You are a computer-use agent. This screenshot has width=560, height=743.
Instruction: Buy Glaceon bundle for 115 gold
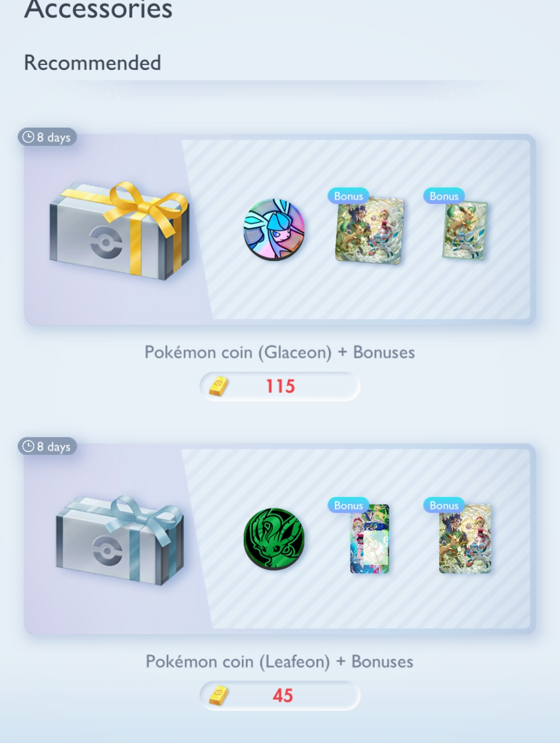pos(280,386)
